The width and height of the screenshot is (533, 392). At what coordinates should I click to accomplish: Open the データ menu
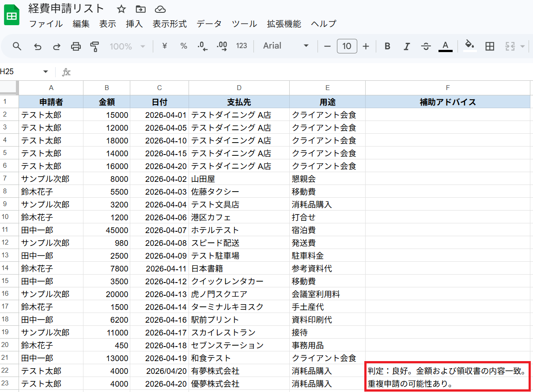tap(209, 24)
